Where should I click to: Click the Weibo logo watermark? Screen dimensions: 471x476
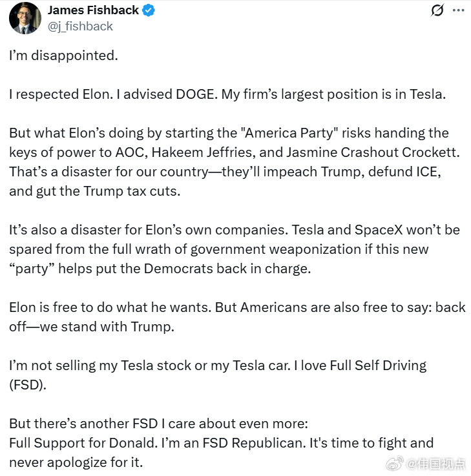pyautogui.click(x=395, y=463)
